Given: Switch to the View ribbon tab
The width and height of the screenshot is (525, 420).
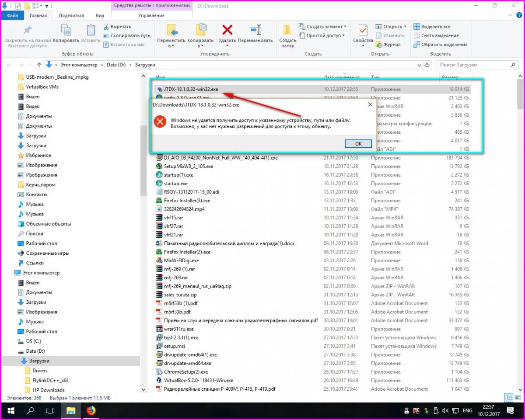Looking at the screenshot, I should click(x=100, y=16).
